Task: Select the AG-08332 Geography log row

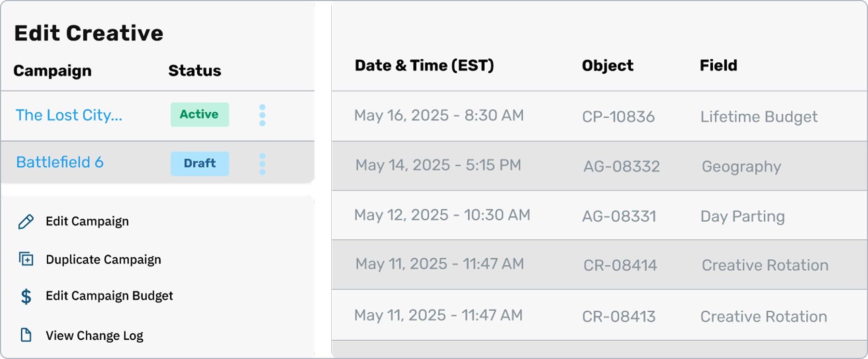Action: tap(598, 166)
